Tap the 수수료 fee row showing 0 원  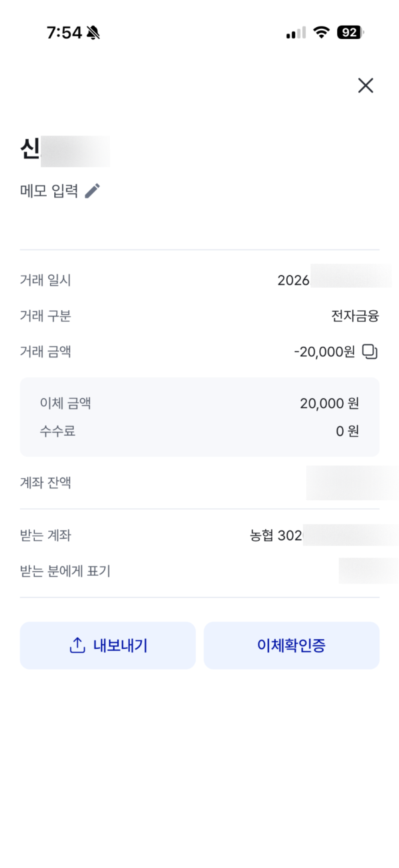pos(199,431)
